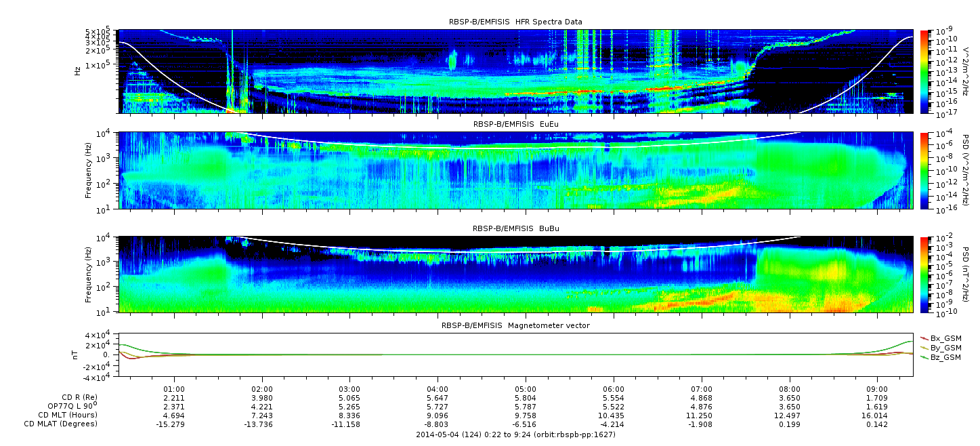Click the date and orbit caption text
Viewport: 980px width, 446px height.
pos(515,434)
